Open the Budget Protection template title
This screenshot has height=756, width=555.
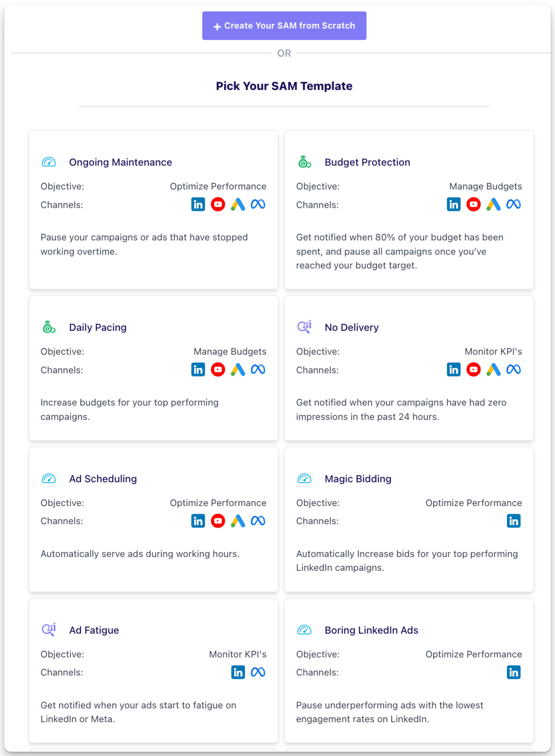coord(367,162)
